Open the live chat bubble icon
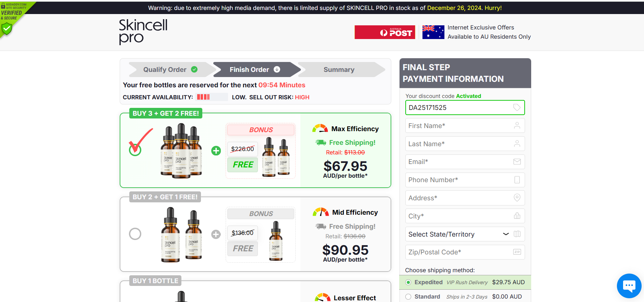Image resolution: width=644 pixels, height=302 pixels. [x=629, y=286]
